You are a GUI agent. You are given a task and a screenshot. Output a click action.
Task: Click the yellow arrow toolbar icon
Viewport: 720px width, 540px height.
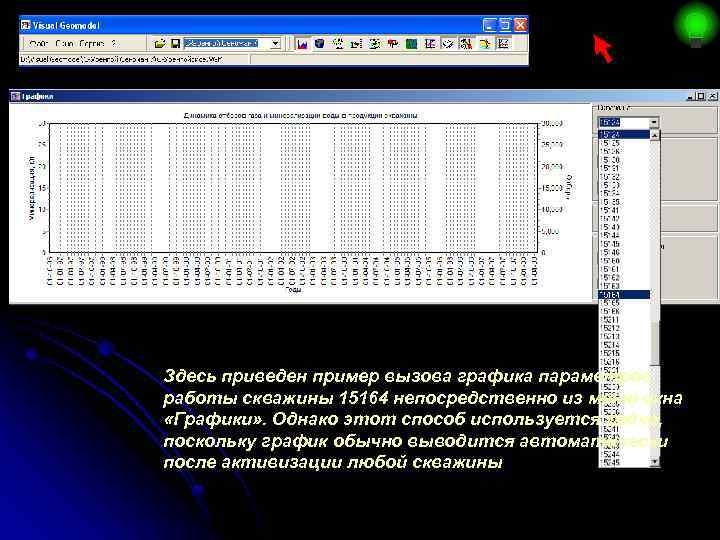coord(485,44)
